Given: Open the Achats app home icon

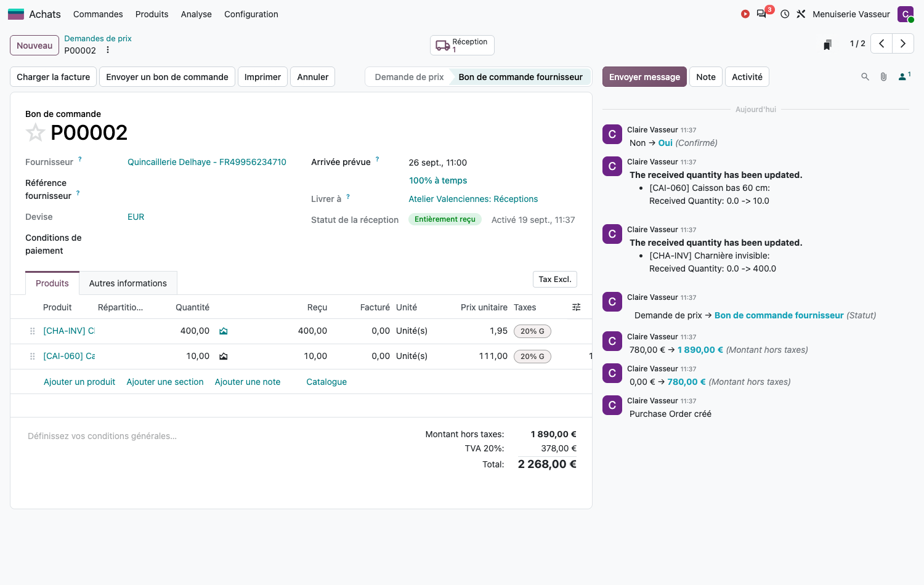Looking at the screenshot, I should click(16, 14).
